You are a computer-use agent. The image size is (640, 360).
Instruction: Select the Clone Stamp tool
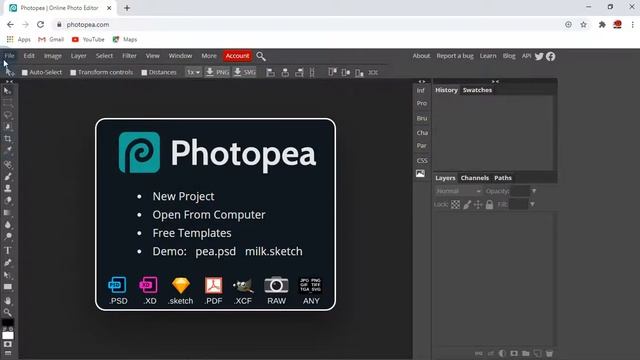click(x=7, y=189)
